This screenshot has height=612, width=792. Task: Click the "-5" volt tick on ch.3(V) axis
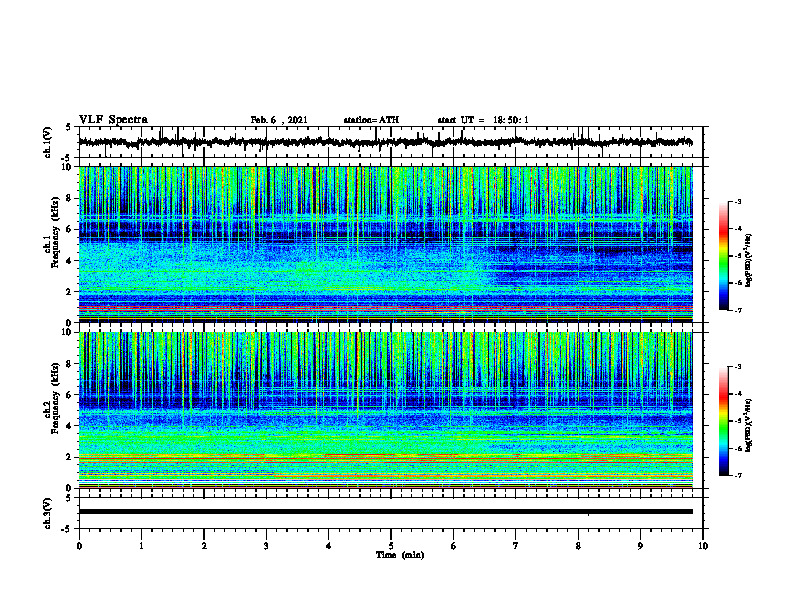tap(67, 529)
